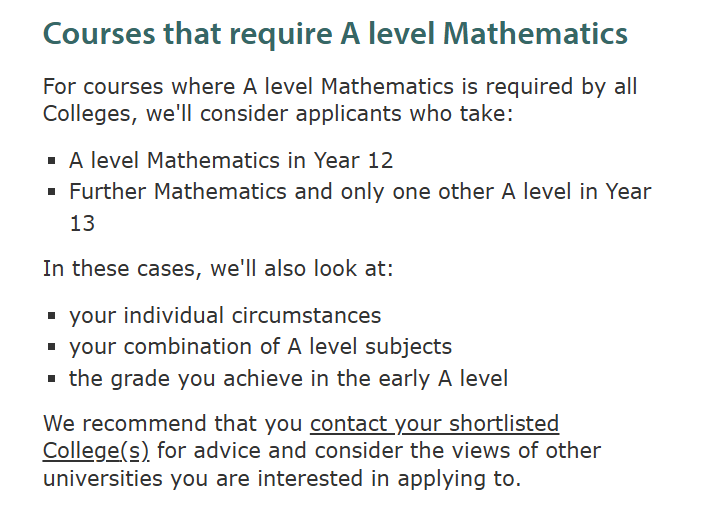The width and height of the screenshot is (712, 514).
Task: Click the 'your individual circumstances' list item
Action: [225, 316]
